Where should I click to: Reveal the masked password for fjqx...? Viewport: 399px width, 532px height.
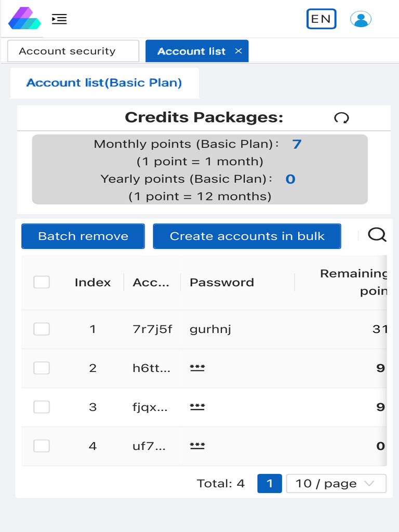click(197, 407)
